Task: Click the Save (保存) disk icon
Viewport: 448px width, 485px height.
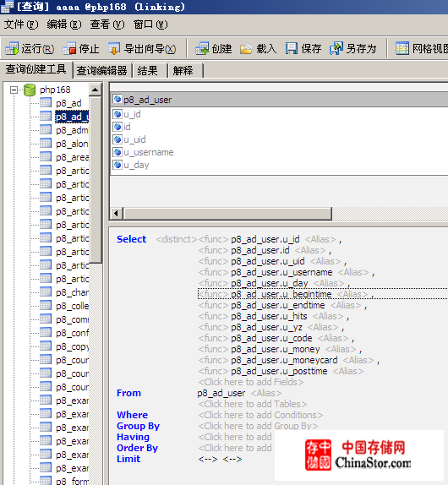Action: tap(291, 48)
